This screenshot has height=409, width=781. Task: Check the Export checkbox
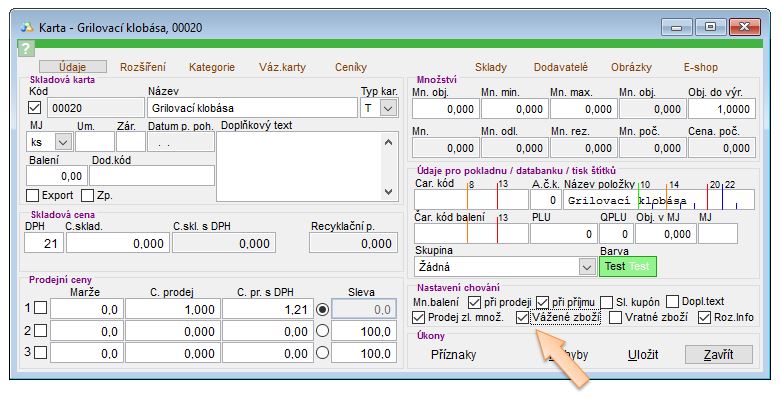(x=33, y=195)
